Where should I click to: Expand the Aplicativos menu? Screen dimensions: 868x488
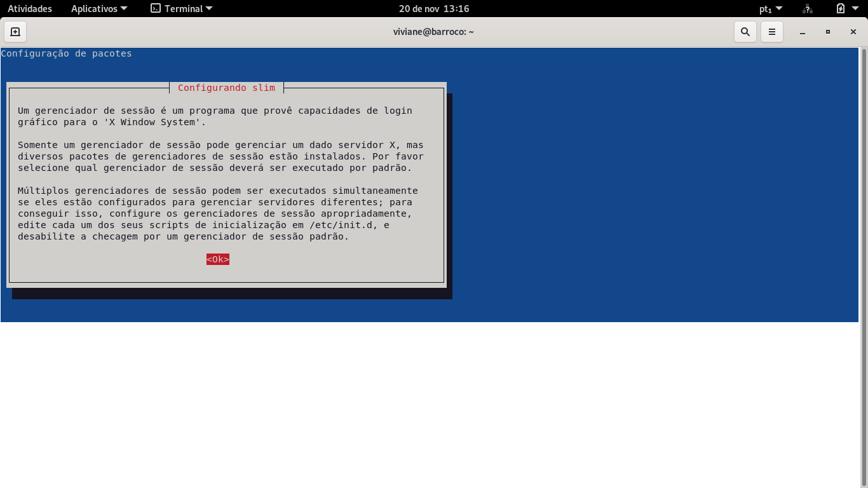98,9
